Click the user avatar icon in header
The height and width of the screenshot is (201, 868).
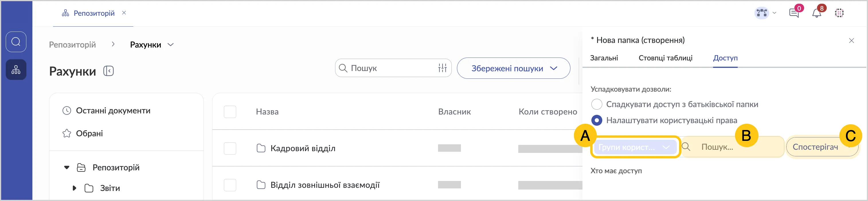762,13
